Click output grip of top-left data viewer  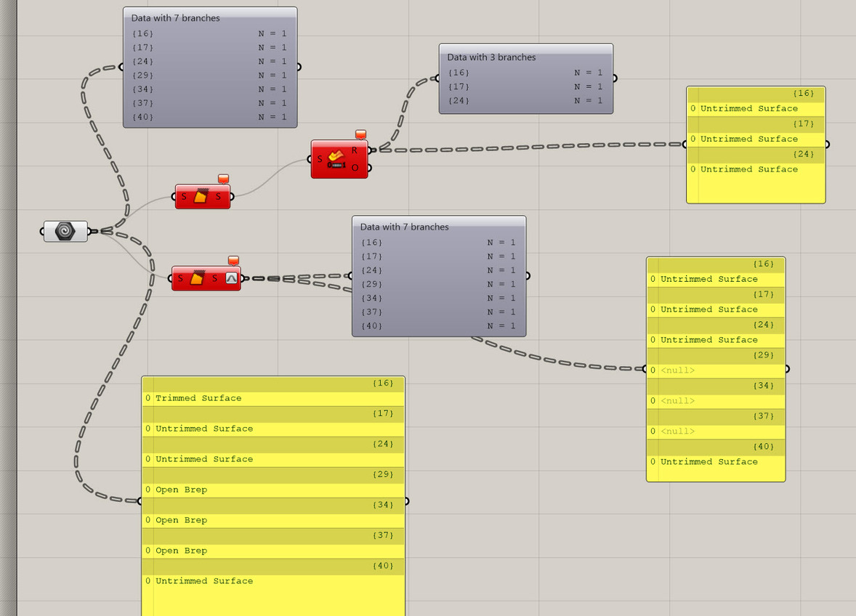tap(299, 67)
